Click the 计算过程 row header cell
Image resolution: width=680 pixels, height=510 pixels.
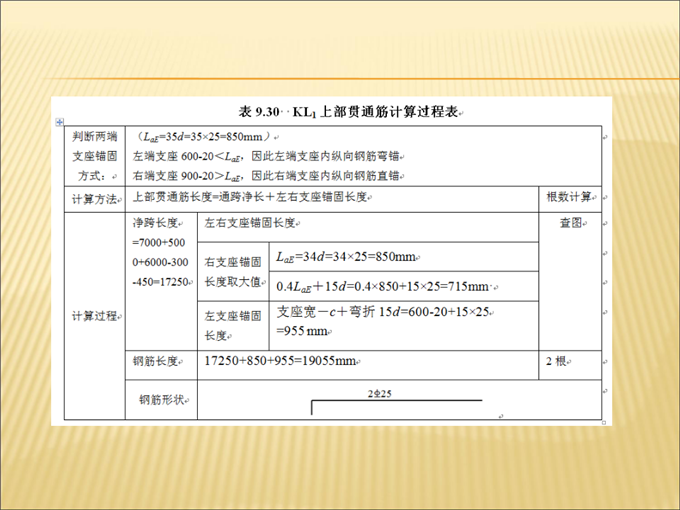(x=95, y=316)
